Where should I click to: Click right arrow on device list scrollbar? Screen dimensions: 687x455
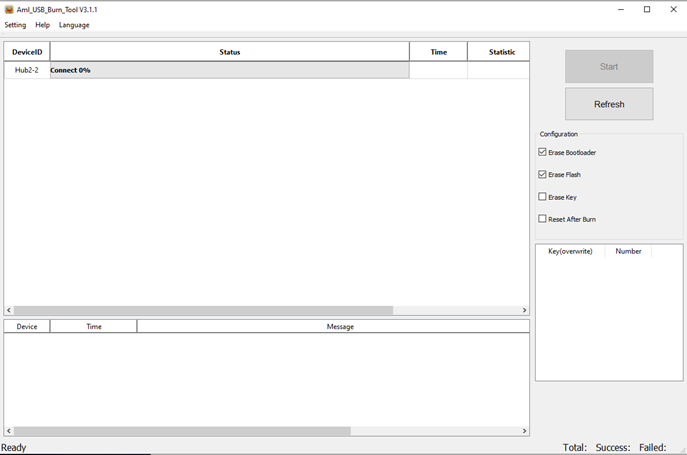524,311
